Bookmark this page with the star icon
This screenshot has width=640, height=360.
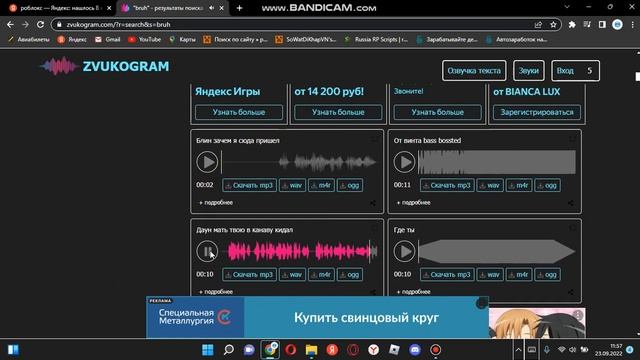[553, 24]
